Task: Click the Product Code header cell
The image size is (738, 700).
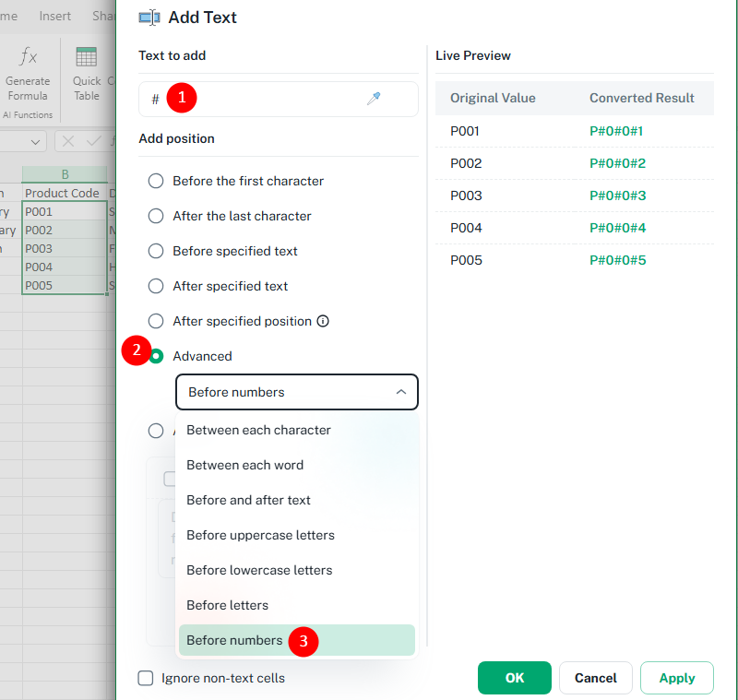Action: tap(65, 193)
